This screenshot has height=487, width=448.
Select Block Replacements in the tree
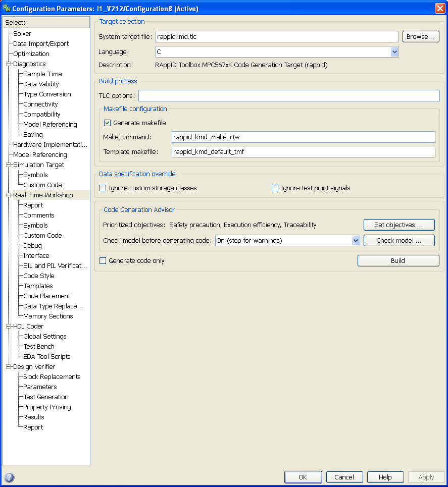[52, 377]
